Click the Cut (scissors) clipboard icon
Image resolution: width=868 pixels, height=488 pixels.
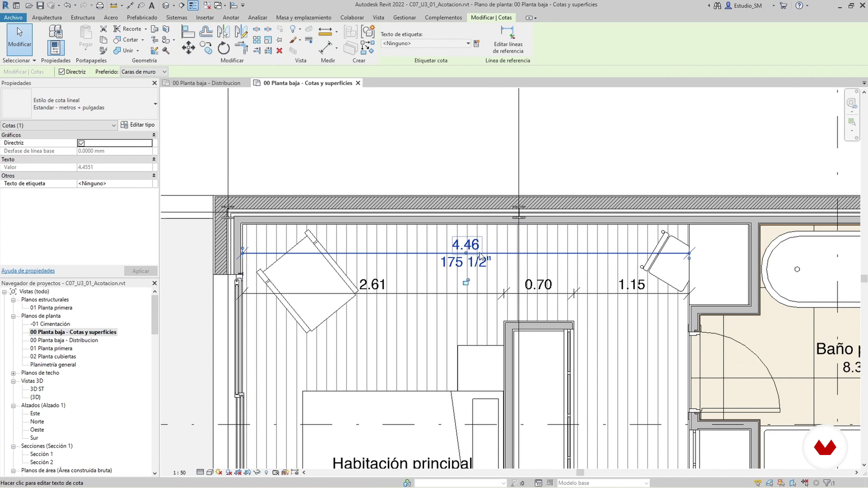click(104, 29)
